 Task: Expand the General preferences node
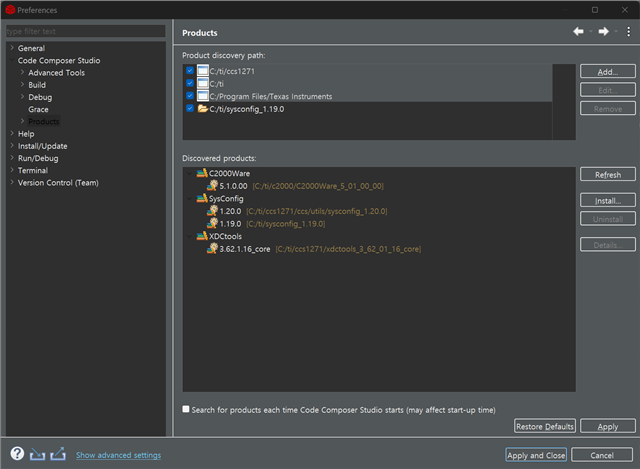11,48
